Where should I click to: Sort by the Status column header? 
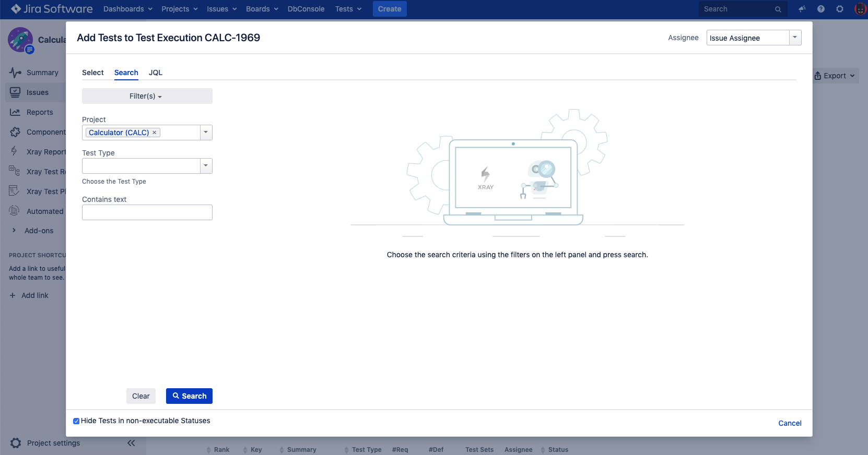(555, 450)
